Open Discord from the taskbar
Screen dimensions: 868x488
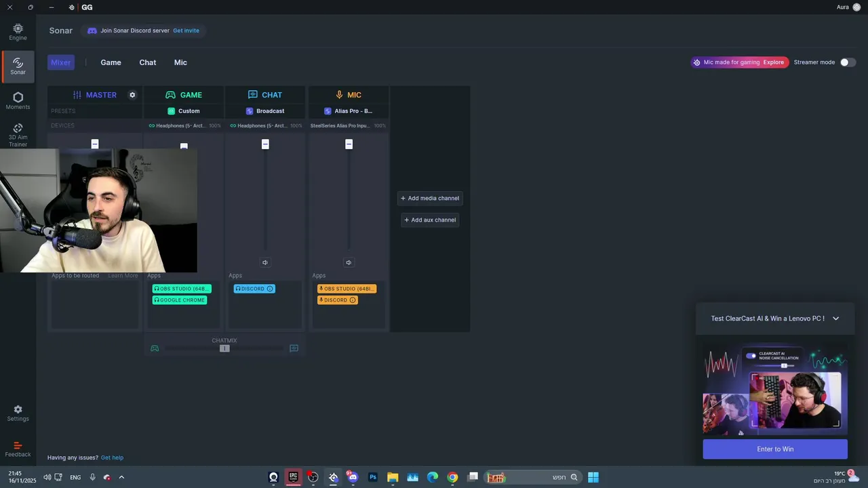[x=353, y=477]
